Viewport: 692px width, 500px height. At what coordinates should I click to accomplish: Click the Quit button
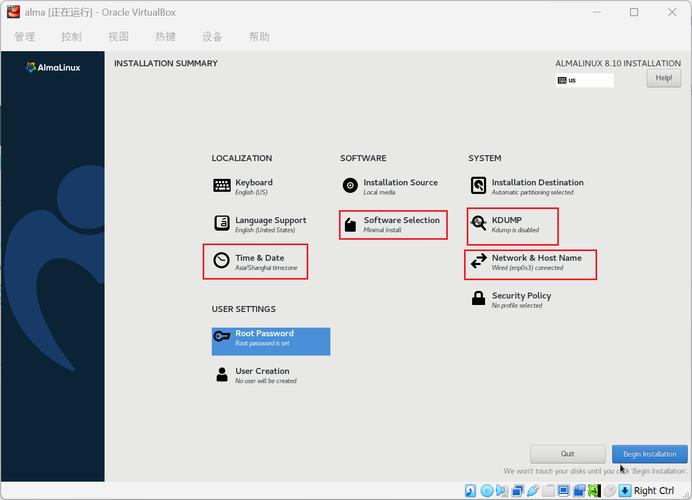click(568, 454)
